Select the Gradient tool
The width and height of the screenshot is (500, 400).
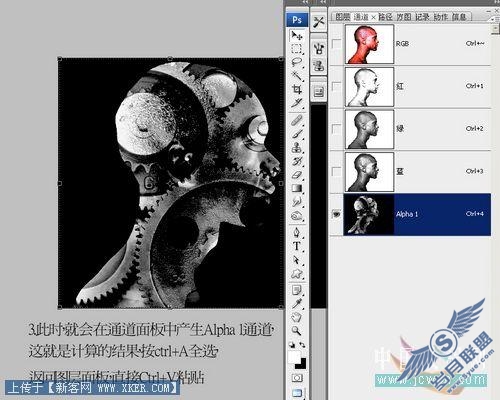(x=296, y=188)
